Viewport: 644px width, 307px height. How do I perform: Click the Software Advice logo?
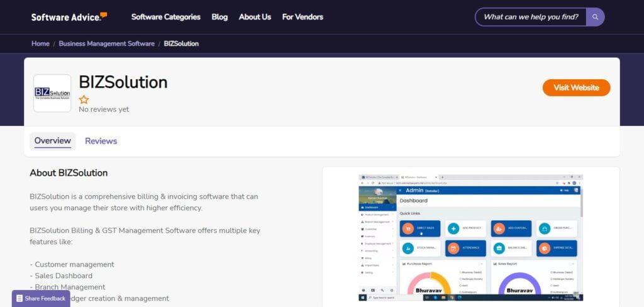point(69,17)
